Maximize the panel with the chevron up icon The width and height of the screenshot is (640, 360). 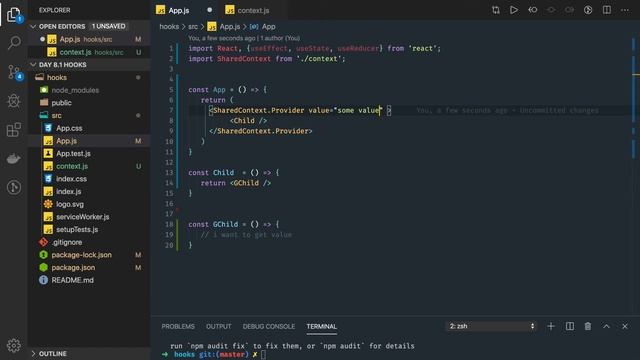click(606, 326)
